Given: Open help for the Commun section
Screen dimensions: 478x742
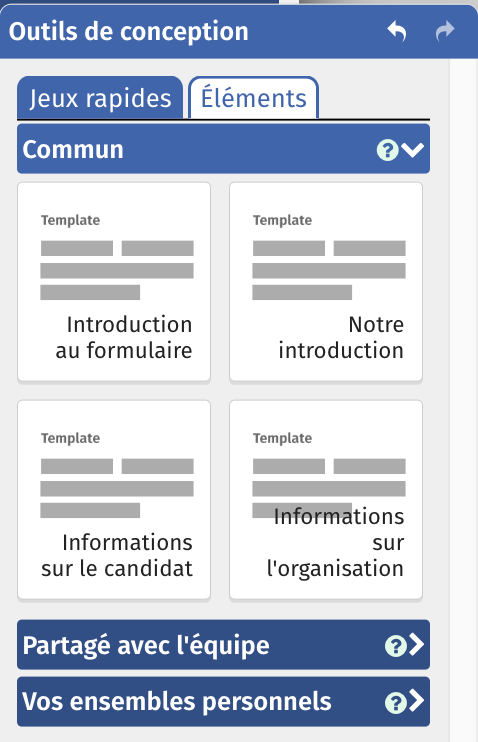Looking at the screenshot, I should (387, 150).
